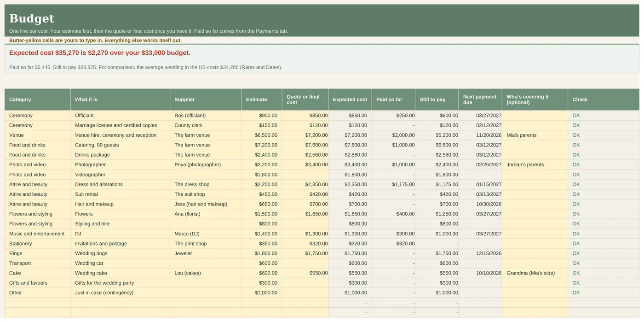Select the $1,175.00 paid for dress
This screenshot has width=644, height=322.
(x=393, y=185)
